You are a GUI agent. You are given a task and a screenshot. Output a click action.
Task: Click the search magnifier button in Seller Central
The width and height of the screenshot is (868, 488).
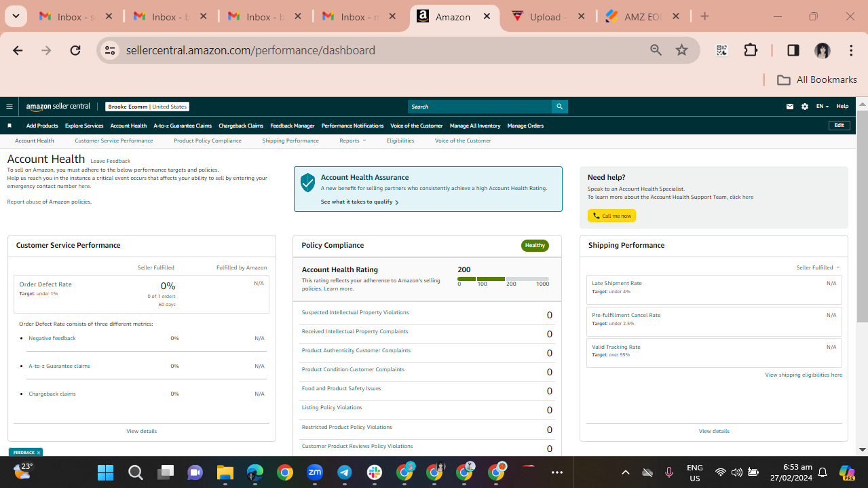(x=559, y=107)
